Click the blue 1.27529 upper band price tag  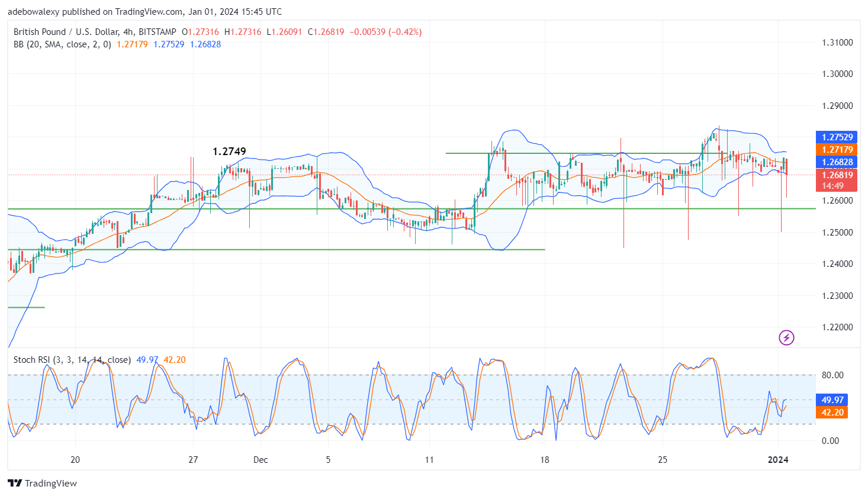837,137
